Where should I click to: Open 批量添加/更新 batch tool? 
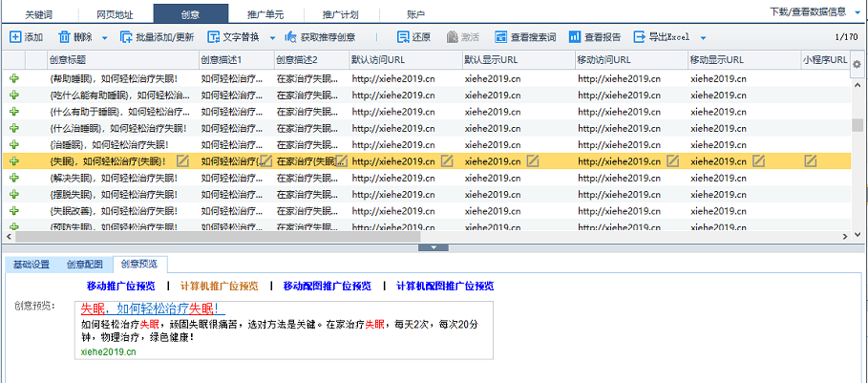click(158, 37)
